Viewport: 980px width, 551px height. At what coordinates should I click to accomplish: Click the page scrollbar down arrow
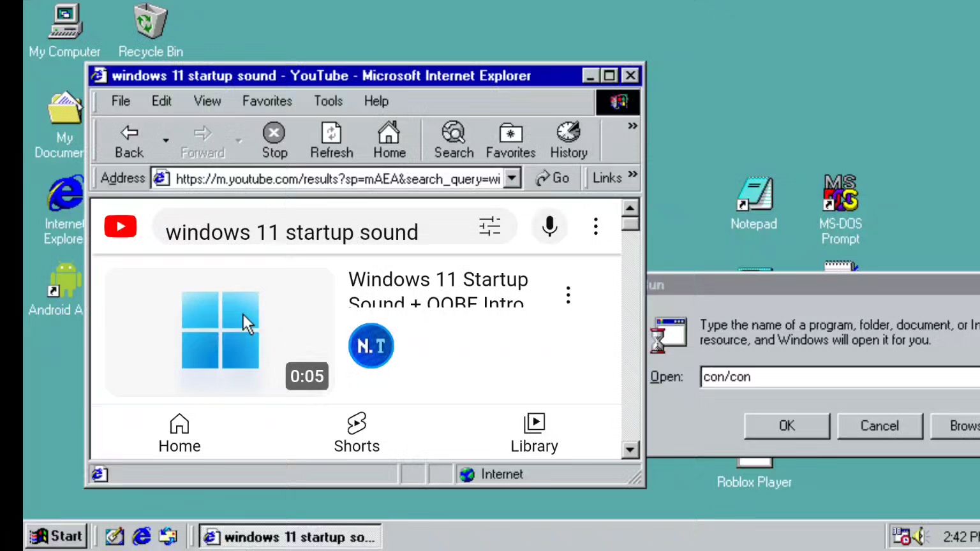(630, 450)
